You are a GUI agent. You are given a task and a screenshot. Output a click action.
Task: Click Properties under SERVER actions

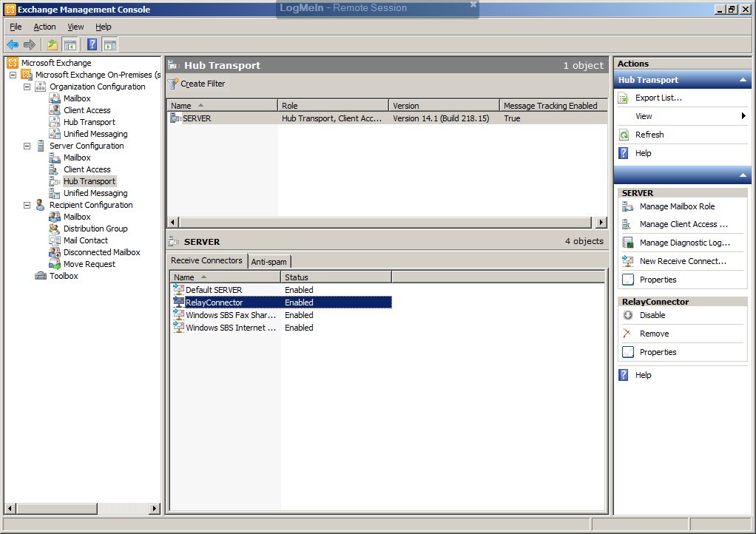coord(658,280)
